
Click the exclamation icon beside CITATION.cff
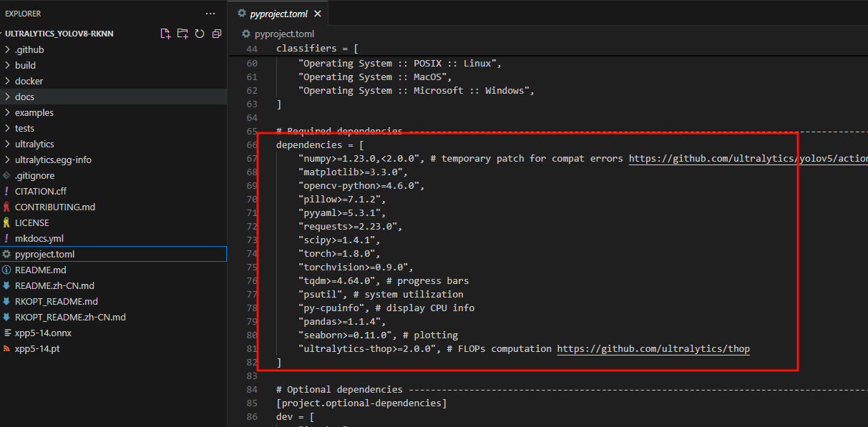[6, 191]
